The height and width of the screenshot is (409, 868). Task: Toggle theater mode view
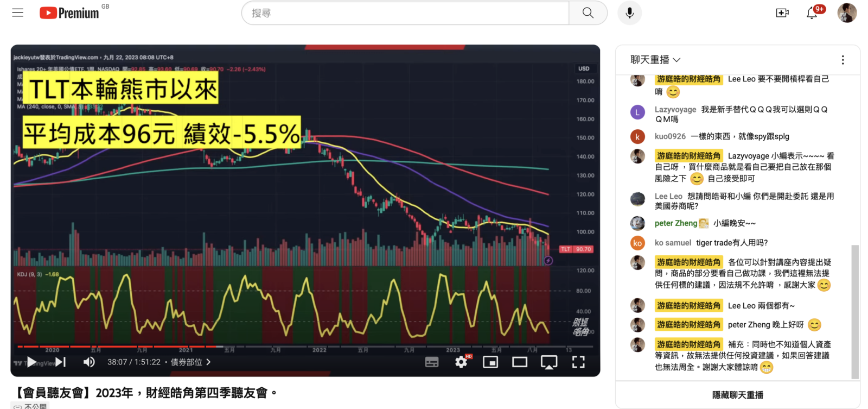tap(520, 362)
